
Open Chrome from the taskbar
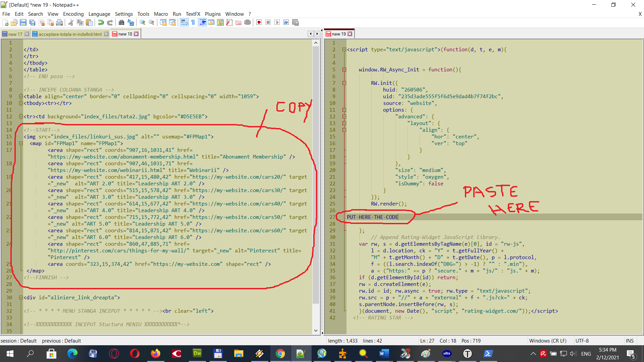(280, 354)
